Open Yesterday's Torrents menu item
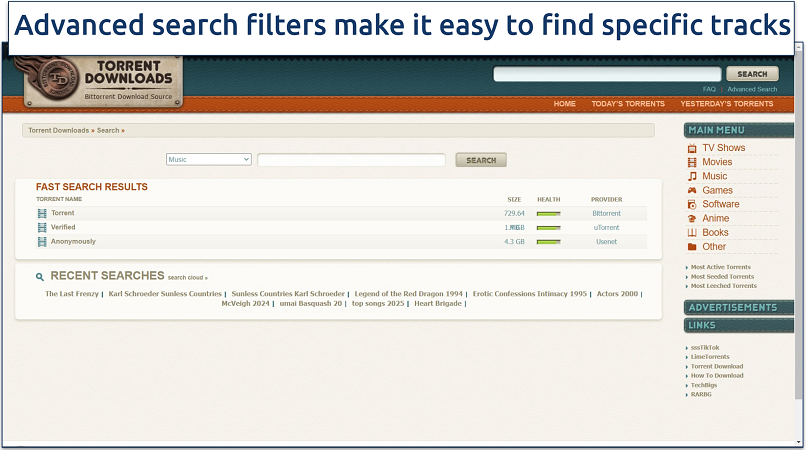This screenshot has width=806, height=450. tap(726, 104)
